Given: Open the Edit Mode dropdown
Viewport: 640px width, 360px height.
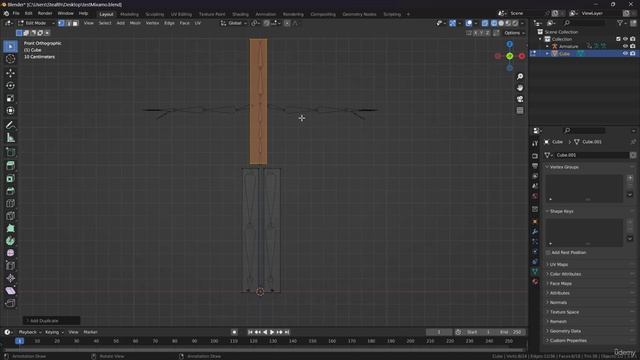Looking at the screenshot, I should (x=36, y=23).
